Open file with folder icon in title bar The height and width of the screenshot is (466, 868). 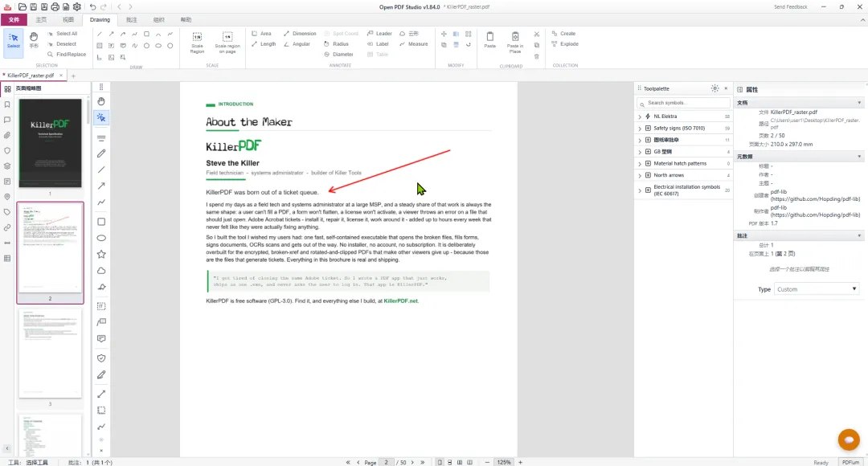point(23,6)
